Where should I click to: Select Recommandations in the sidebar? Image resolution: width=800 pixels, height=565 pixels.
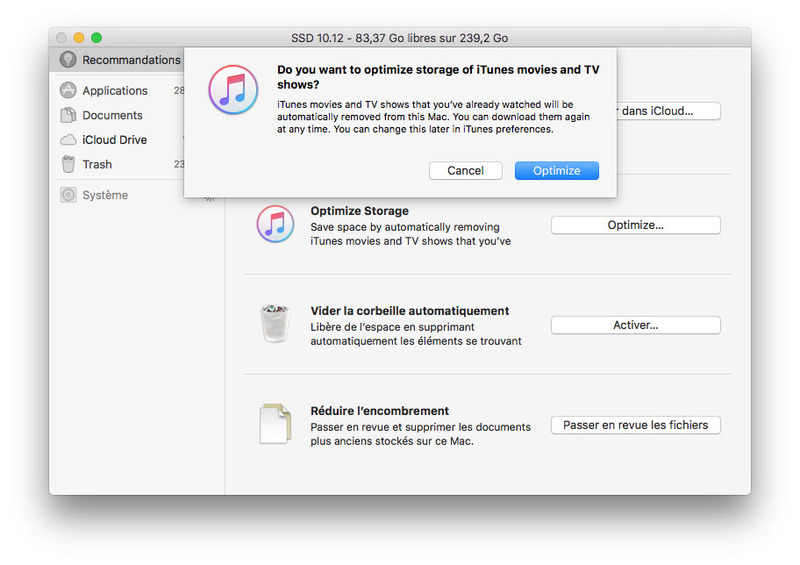tap(118, 60)
